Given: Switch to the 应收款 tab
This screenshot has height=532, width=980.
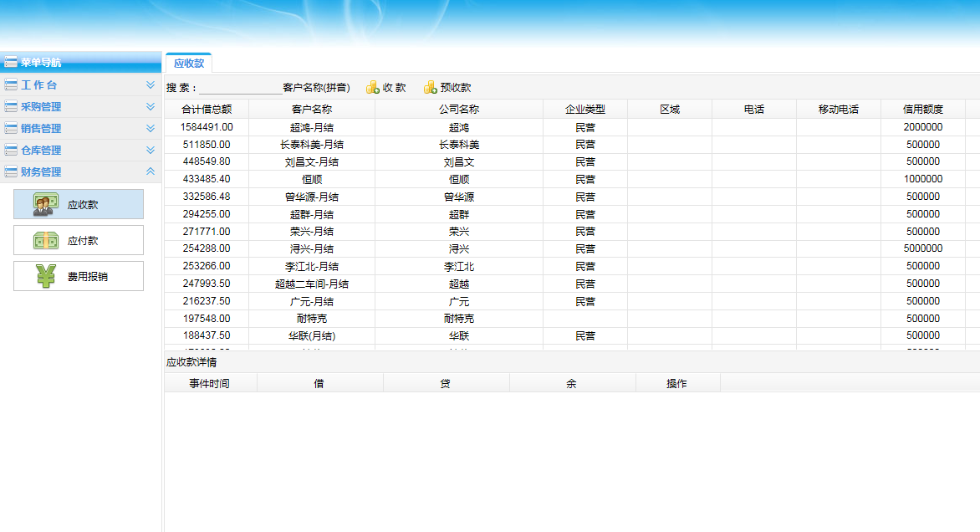Looking at the screenshot, I should [x=189, y=63].
